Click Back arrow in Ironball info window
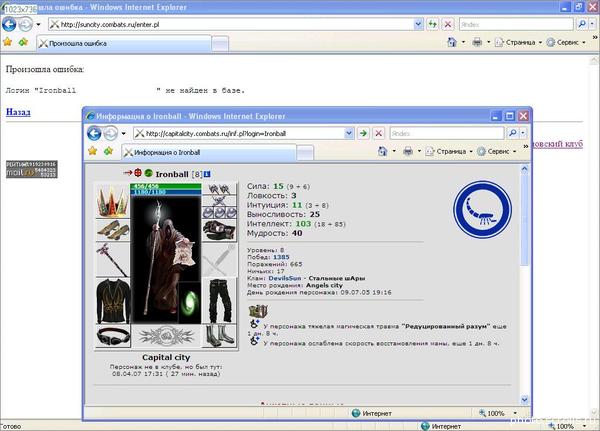600x431 pixels. (94, 134)
